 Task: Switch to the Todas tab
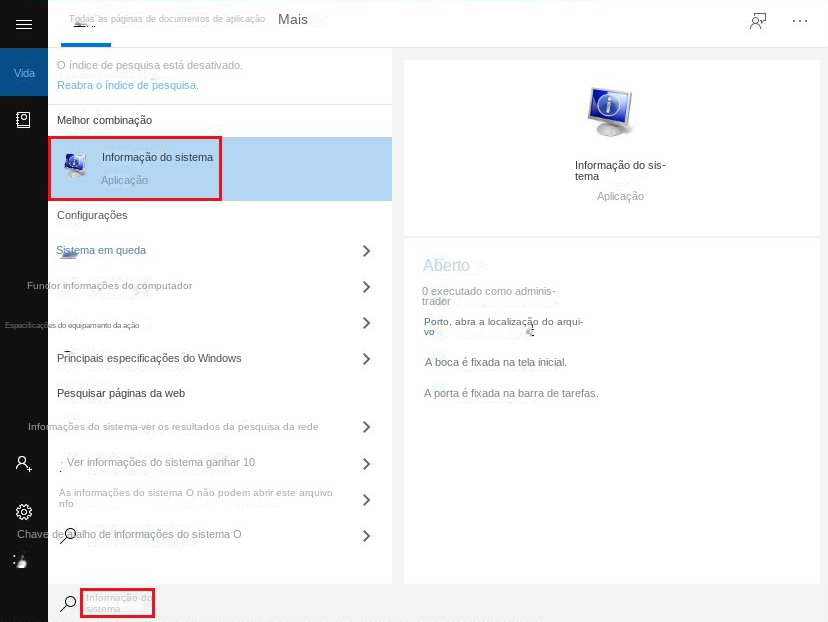[x=85, y=19]
